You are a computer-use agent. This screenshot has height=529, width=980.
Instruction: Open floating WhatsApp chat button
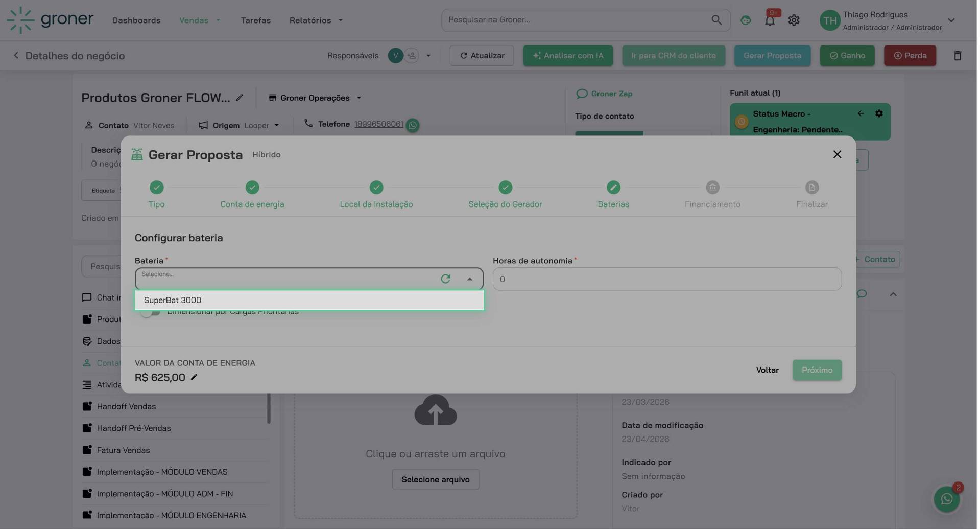coord(946,499)
